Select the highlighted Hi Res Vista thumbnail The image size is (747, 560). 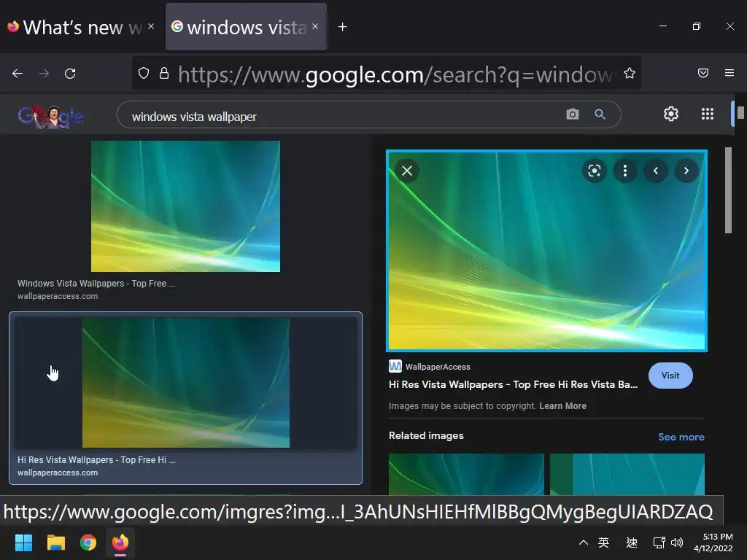coord(186,383)
